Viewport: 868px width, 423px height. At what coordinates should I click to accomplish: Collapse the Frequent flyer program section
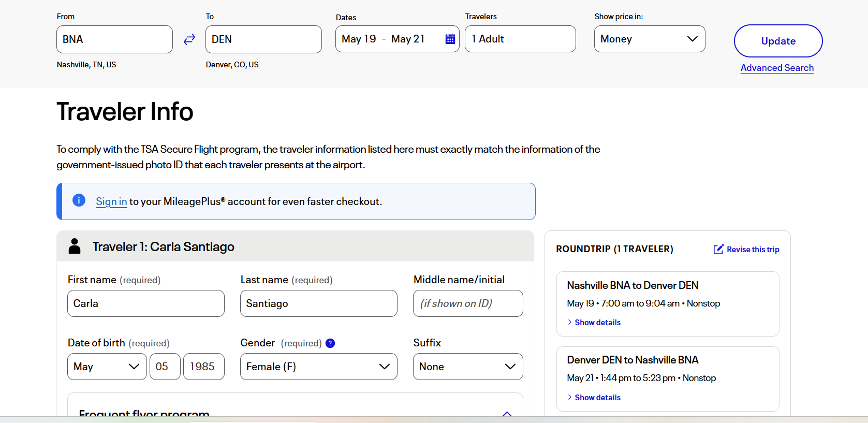[507, 414]
